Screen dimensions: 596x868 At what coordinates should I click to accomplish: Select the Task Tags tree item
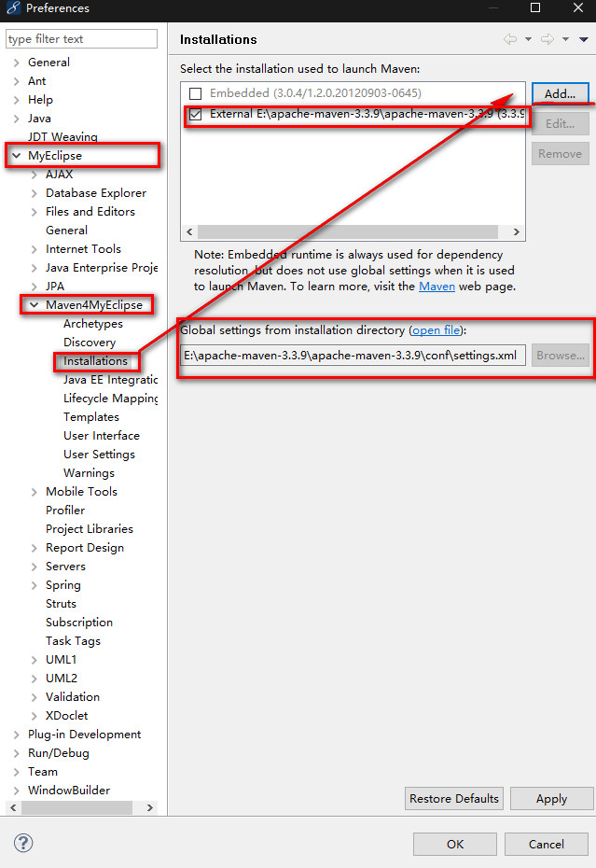point(73,641)
